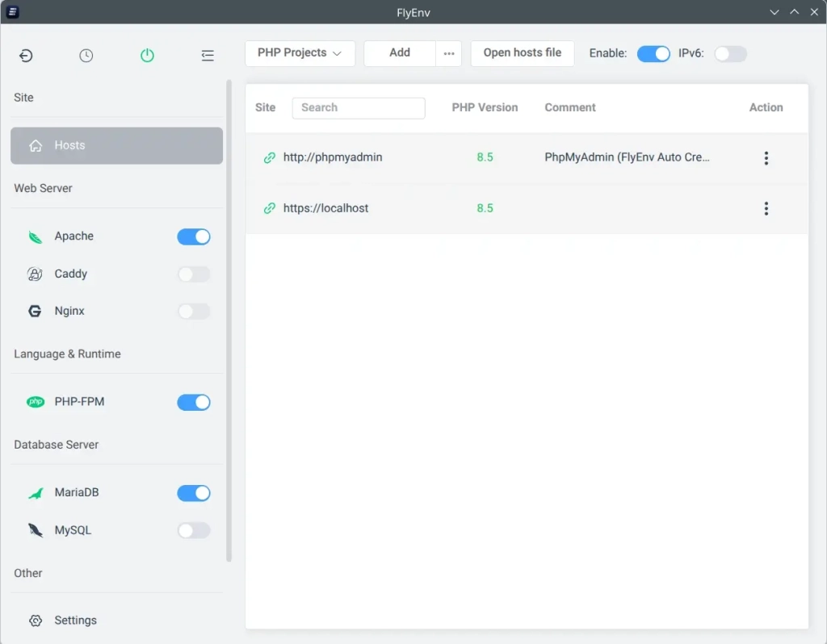Screen dimensions: 827x644
Task: Click the Hosts home icon
Action: [x=36, y=145]
